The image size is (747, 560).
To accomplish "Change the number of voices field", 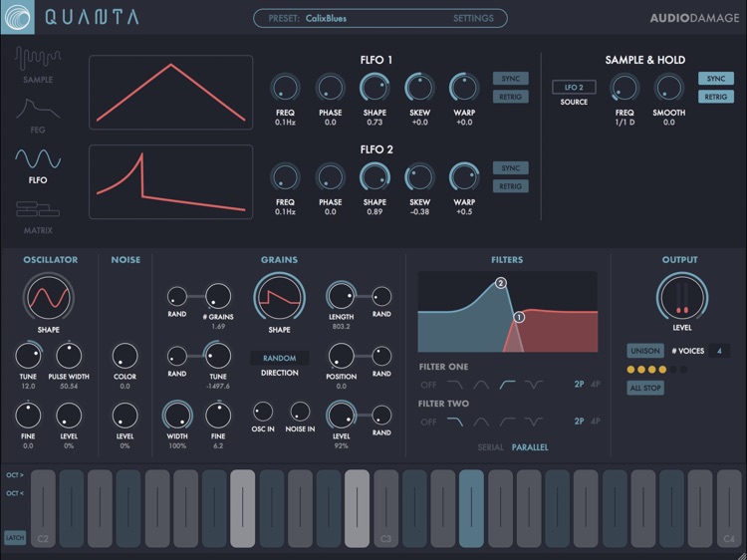I will tap(719, 352).
